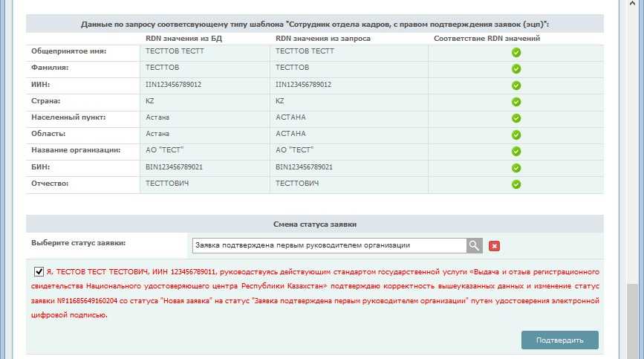This screenshot has width=644, height=359.
Task: Uncheck the confirmation declaration checkbox
Action: [x=39, y=271]
